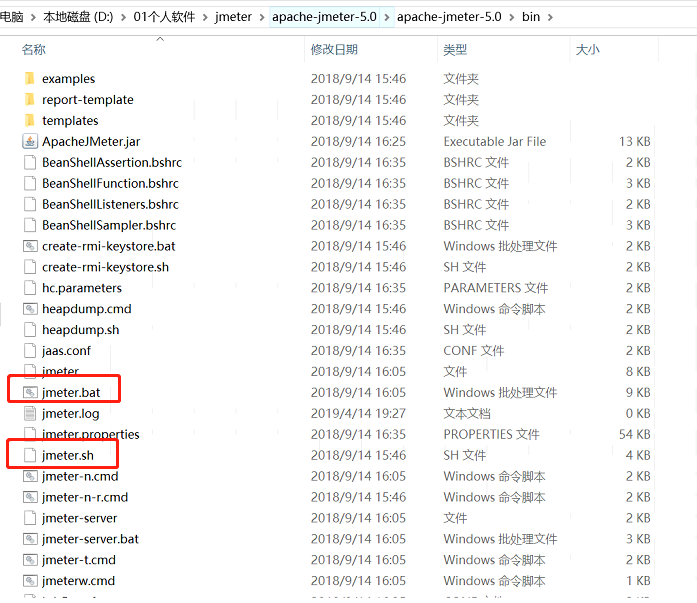Select the jmeter.bat batch file icon
Viewport: 697px width, 603px height.
30,392
